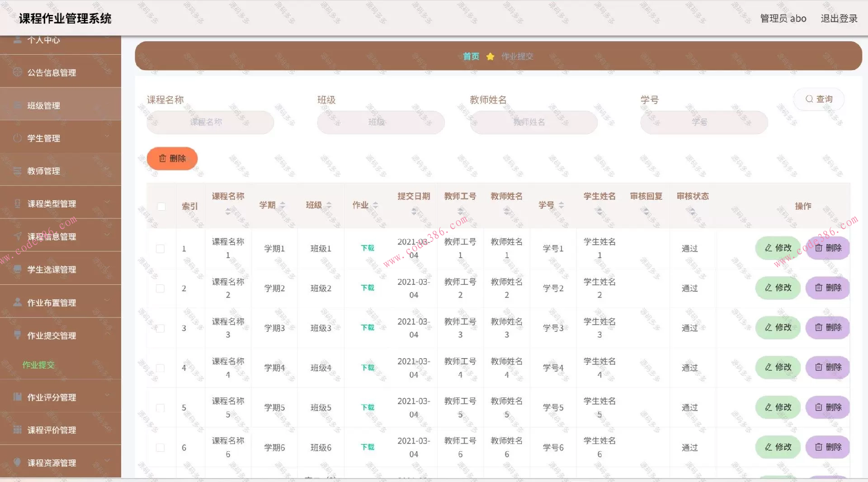Image resolution: width=868 pixels, height=482 pixels.
Task: Sort table by 作业 column arrows
Action: (375, 205)
